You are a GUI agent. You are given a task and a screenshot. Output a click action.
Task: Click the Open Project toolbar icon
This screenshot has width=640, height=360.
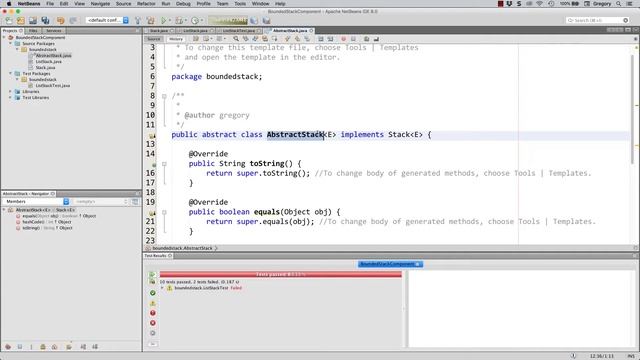tap(33, 20)
